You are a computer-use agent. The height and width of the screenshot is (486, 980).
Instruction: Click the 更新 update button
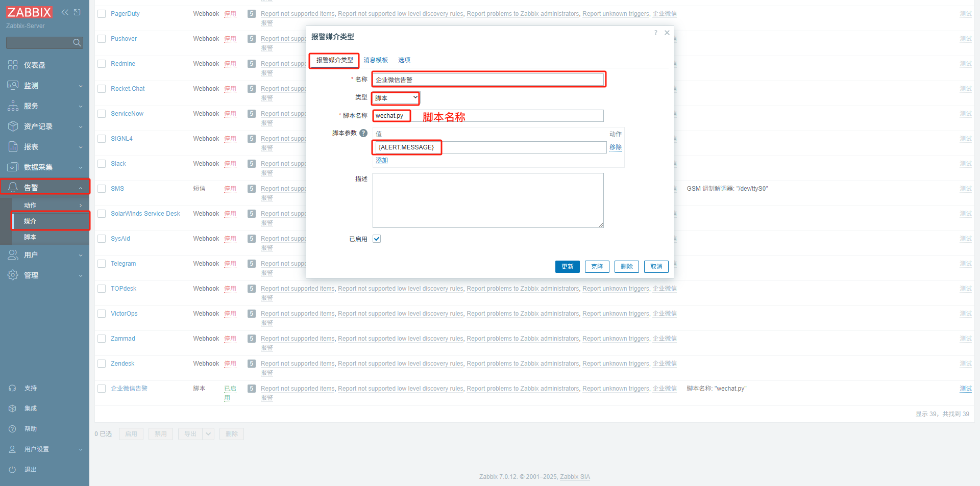(568, 267)
